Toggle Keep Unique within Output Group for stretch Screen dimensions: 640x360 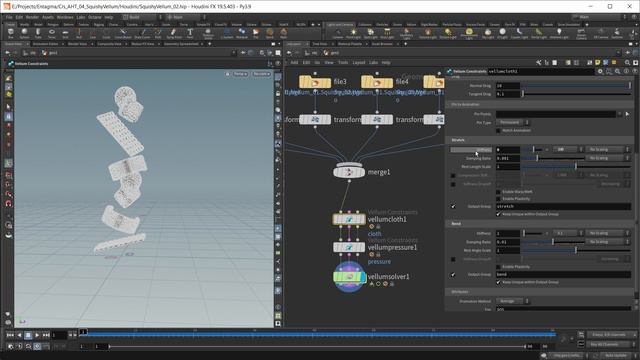point(498,214)
